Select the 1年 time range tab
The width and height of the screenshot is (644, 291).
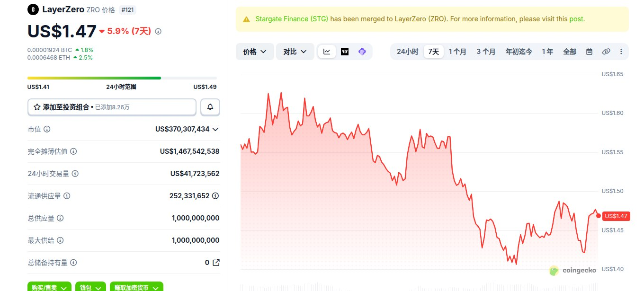coord(547,52)
